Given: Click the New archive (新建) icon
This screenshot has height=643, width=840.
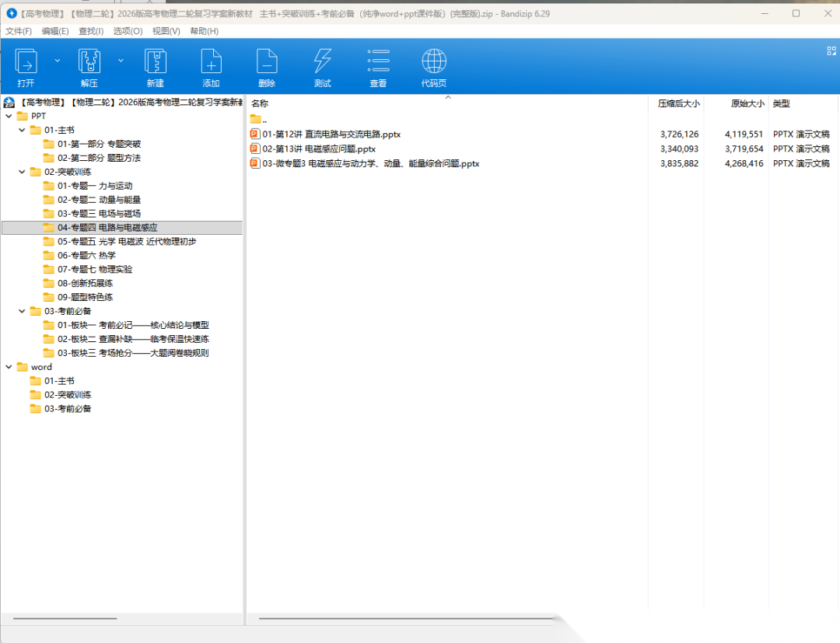Looking at the screenshot, I should [x=156, y=62].
